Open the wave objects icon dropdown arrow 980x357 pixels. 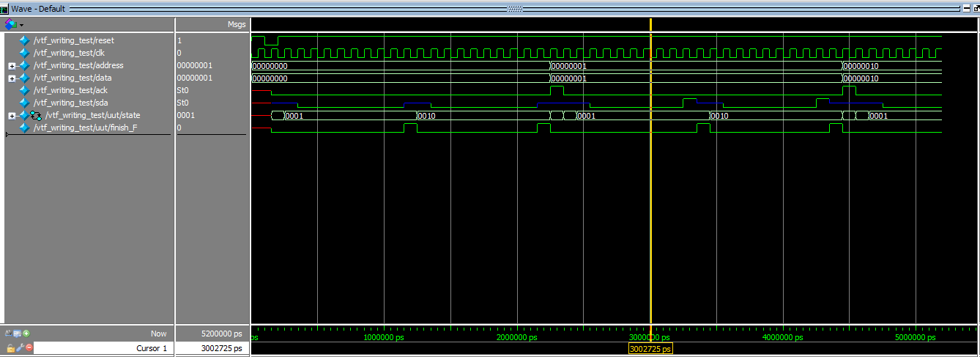click(22, 25)
